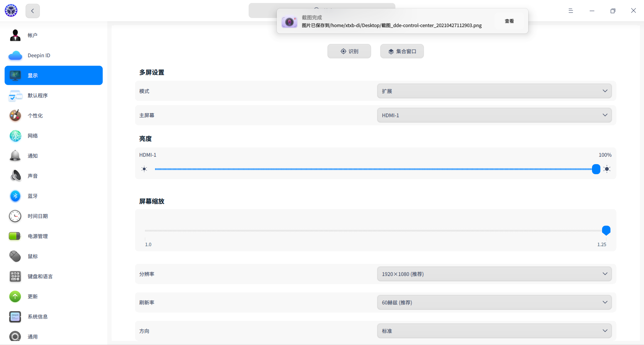
Task: Click the Network globe icon
Action: coord(15,136)
